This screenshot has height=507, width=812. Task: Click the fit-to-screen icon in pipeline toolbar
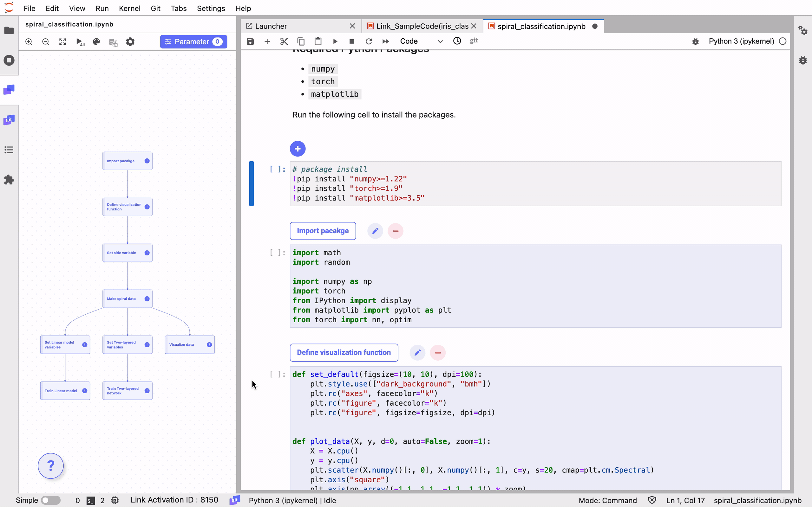tap(63, 42)
